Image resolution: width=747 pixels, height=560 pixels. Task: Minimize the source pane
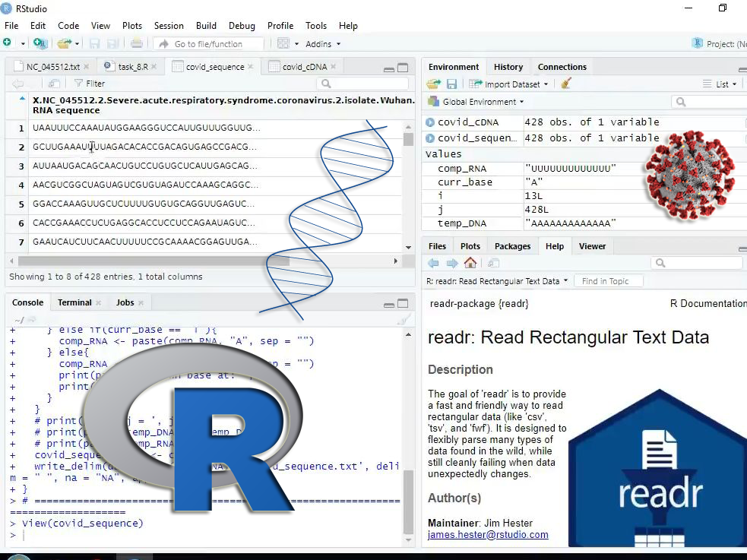(x=389, y=68)
